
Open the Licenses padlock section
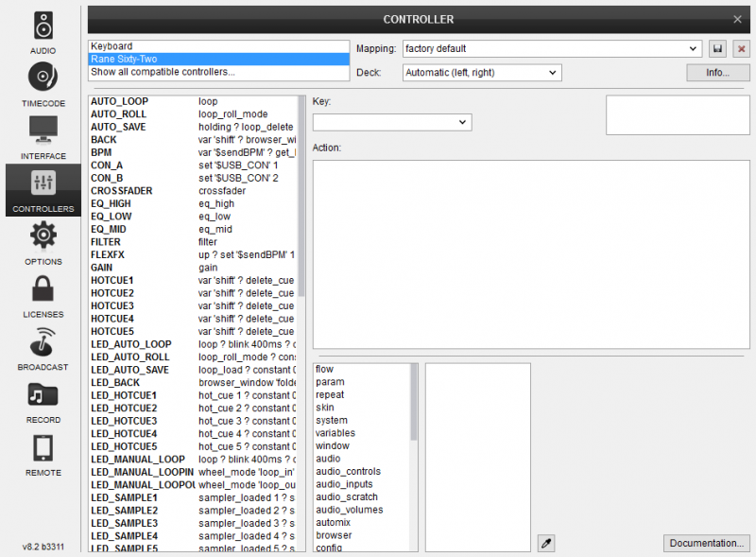tap(43, 296)
